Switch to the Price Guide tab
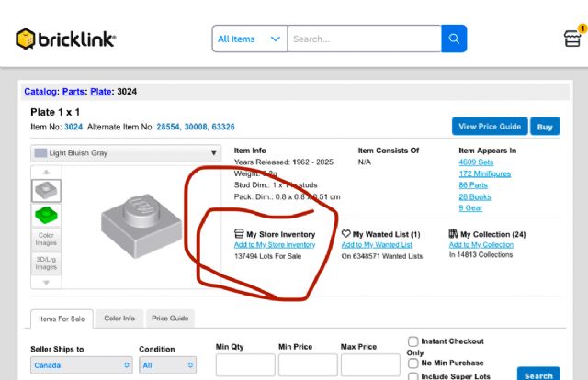 tap(170, 319)
